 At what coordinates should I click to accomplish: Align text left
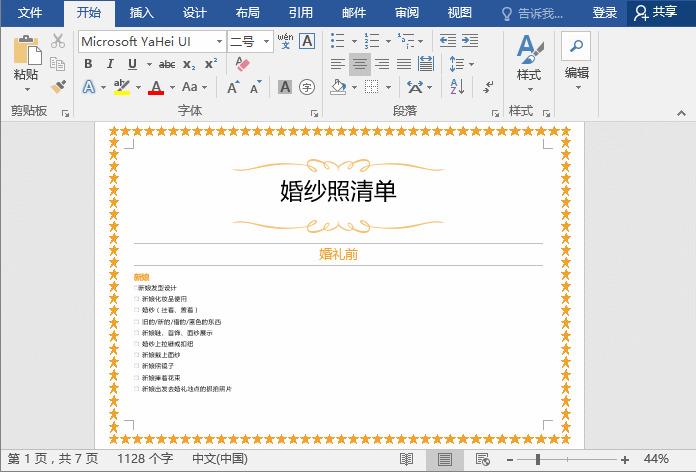click(x=338, y=64)
